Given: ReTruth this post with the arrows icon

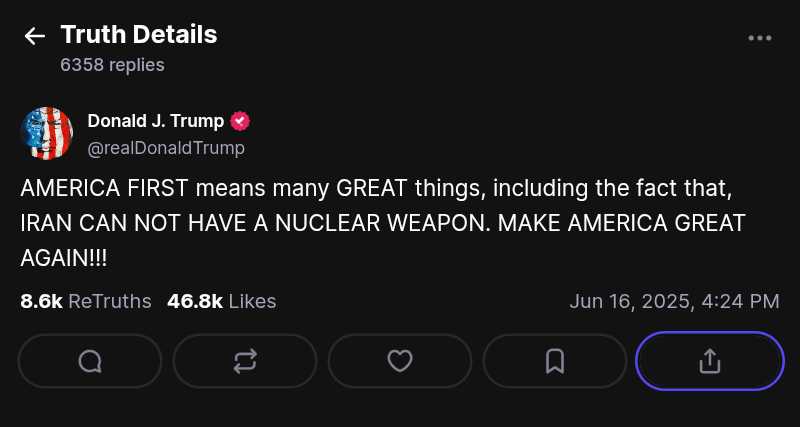Looking at the screenshot, I should tap(245, 361).
